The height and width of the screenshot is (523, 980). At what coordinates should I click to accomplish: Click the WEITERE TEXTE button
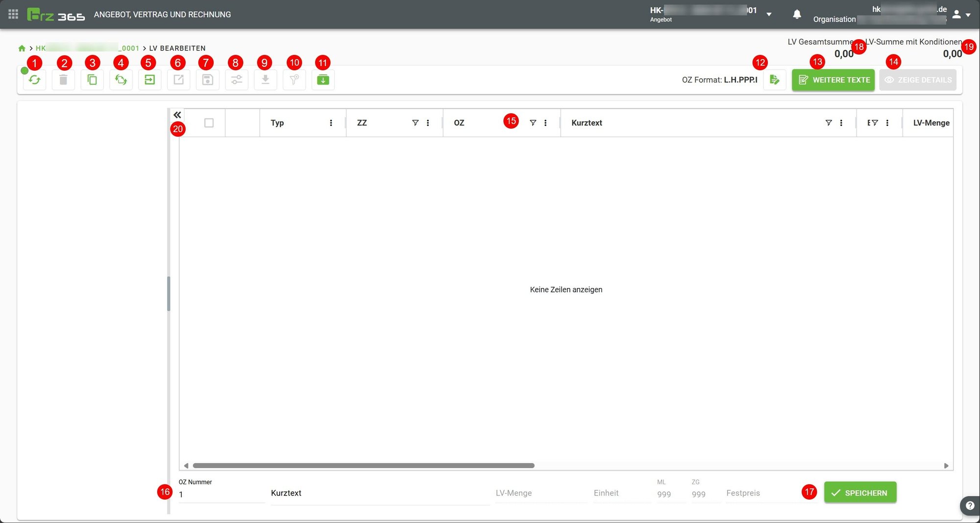point(833,80)
